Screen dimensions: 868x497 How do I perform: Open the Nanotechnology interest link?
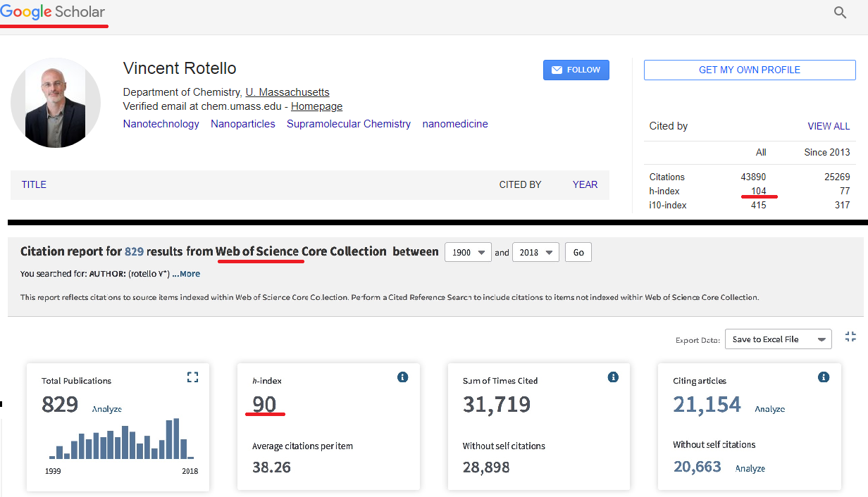click(x=161, y=124)
